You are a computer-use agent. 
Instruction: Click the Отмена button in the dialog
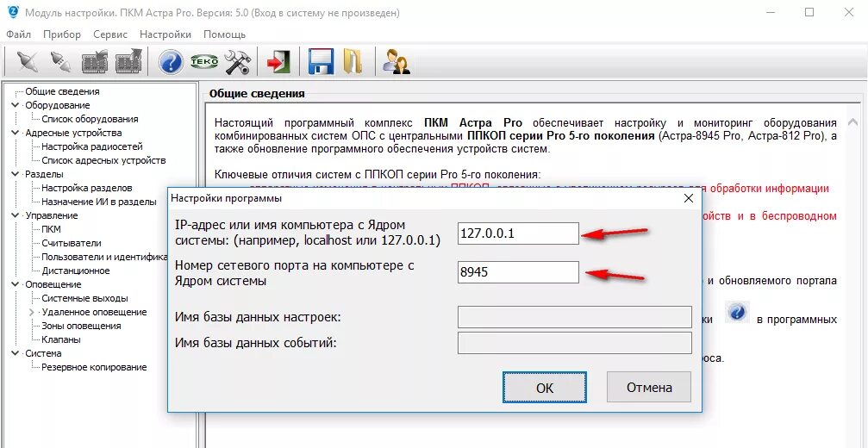click(x=649, y=387)
